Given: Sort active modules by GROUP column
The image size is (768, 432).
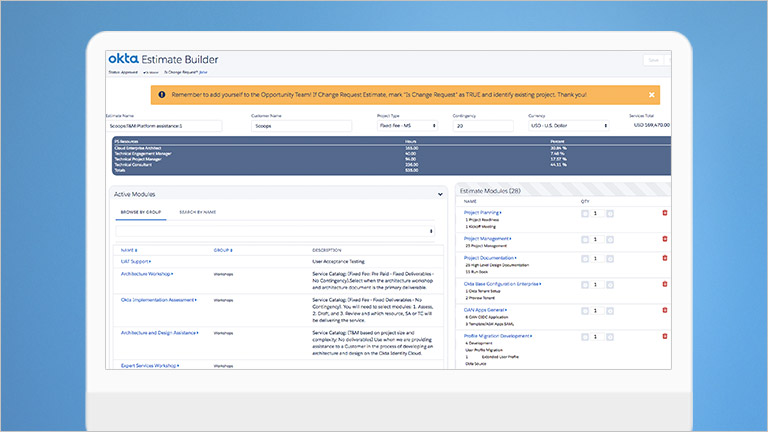Looking at the screenshot, I should [x=223, y=250].
